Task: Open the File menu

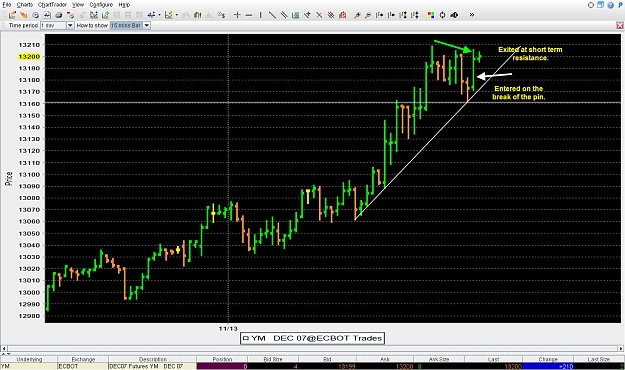Action: [x=6, y=4]
